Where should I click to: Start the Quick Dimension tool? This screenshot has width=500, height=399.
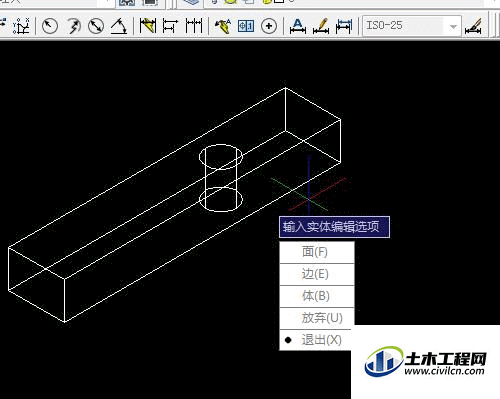(x=148, y=26)
